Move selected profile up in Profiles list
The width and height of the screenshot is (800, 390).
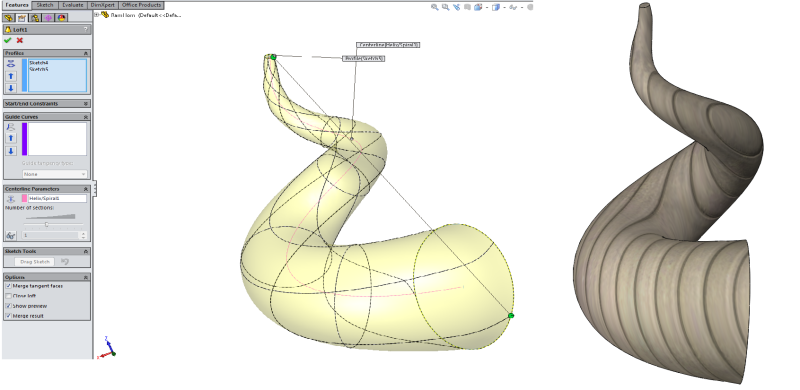coord(11,76)
